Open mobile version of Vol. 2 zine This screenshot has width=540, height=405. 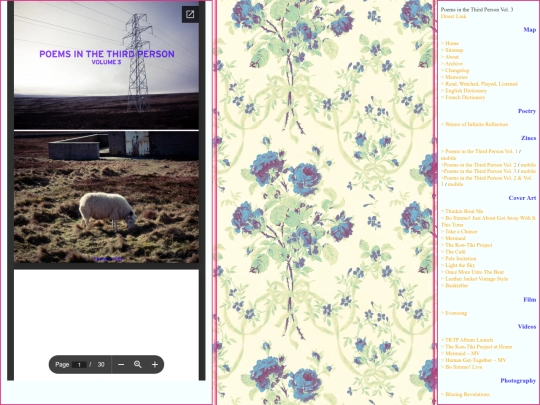tap(528, 165)
